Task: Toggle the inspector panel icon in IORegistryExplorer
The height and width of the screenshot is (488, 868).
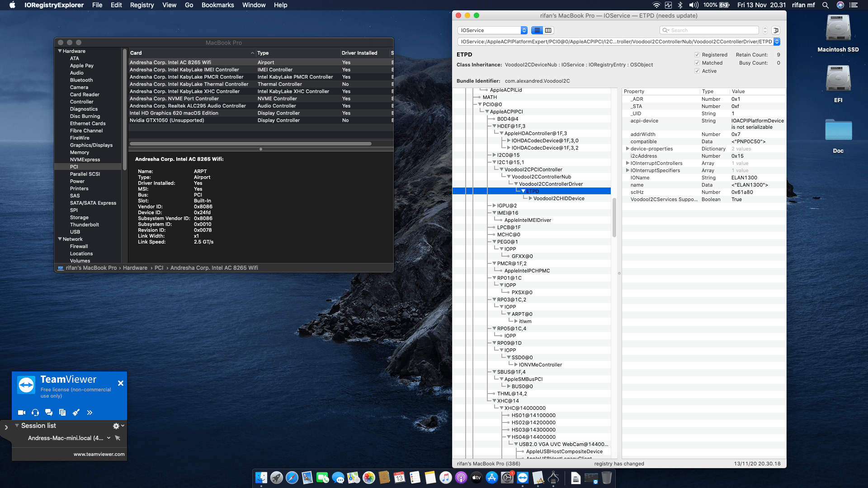Action: click(776, 30)
